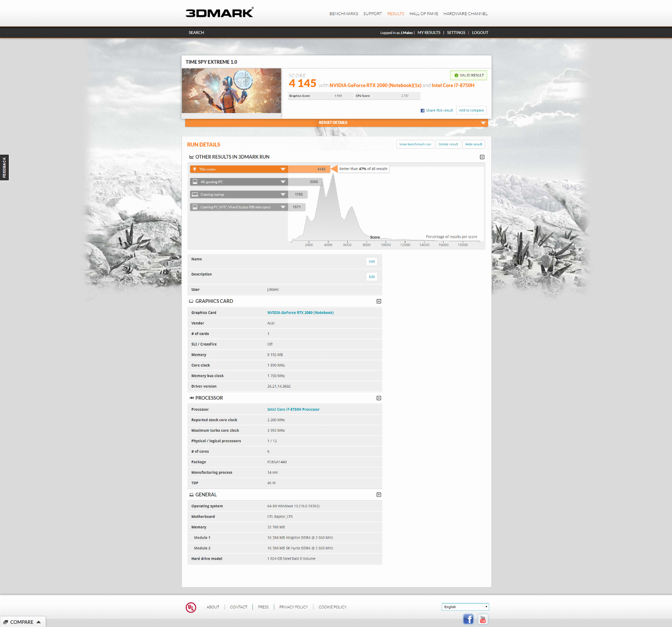672x627 pixels.
Task: Click Logout
Action: 480,33
